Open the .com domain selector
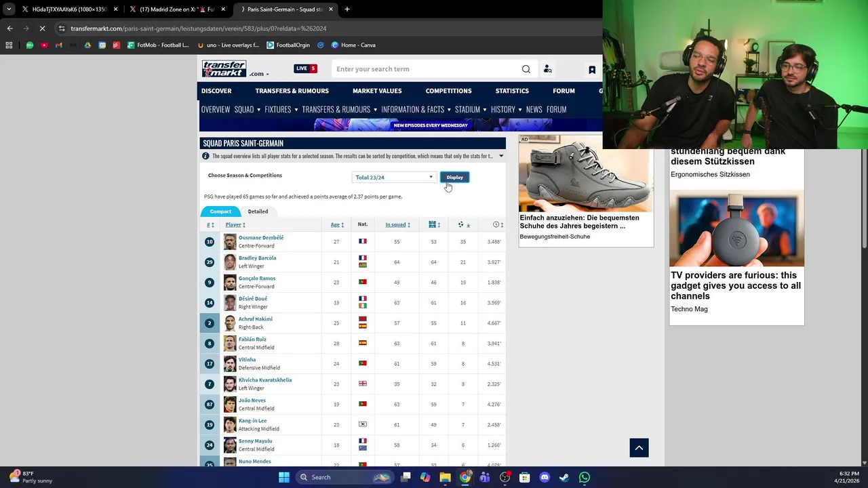The height and width of the screenshot is (488, 868). tap(259, 74)
